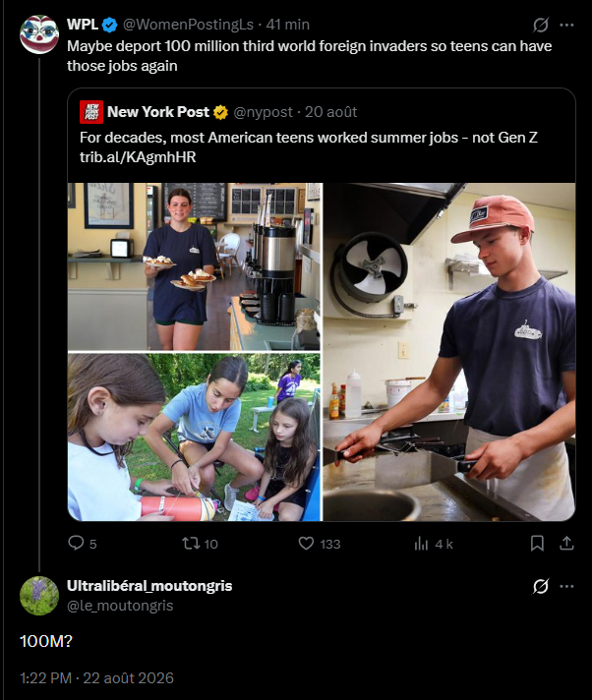Viewport: 592px width, 700px height.
Task: Open photo of waitress carrying plates
Action: pyautogui.click(x=194, y=266)
